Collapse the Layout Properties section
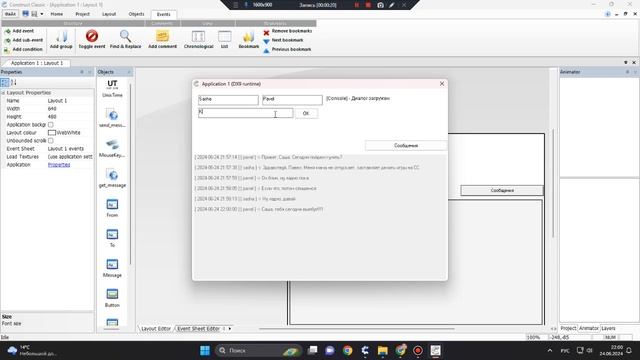This screenshot has width=640, height=360. 3,93
